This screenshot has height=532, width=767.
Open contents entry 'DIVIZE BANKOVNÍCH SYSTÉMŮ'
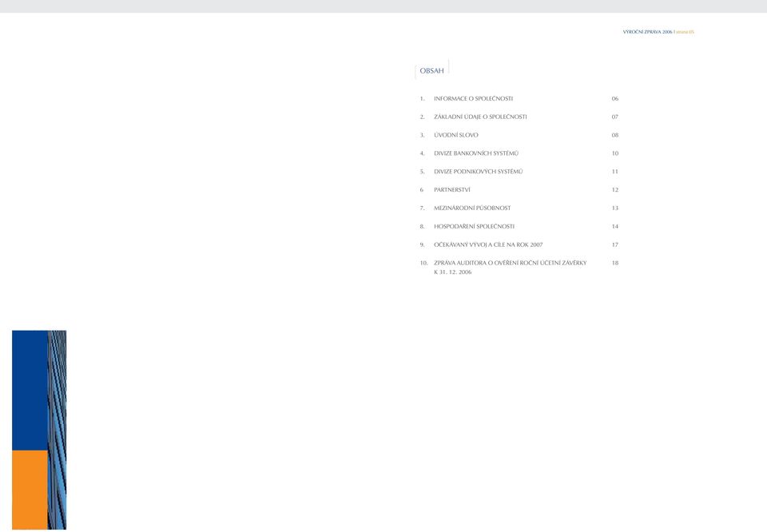tap(476, 153)
